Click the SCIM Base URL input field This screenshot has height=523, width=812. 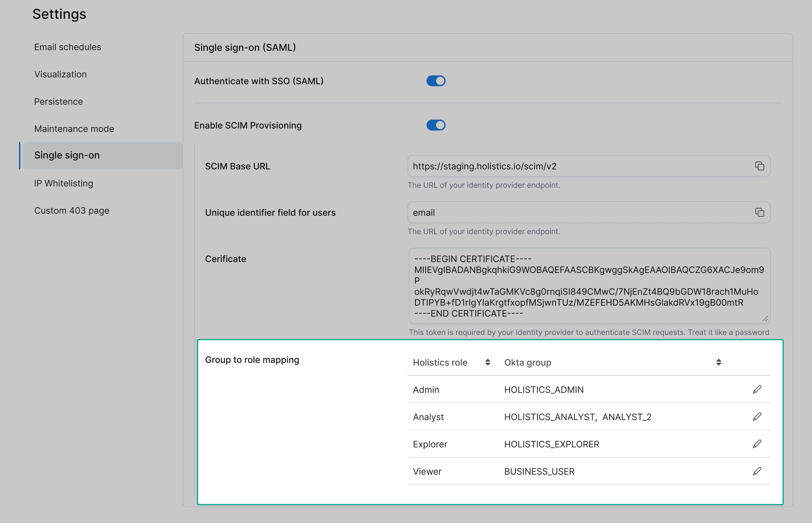point(577,166)
